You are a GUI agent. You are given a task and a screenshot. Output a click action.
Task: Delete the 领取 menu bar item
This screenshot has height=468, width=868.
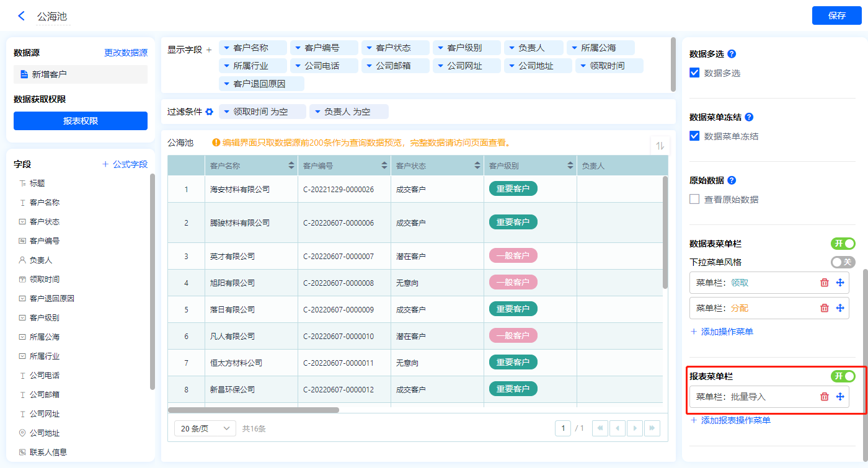pyautogui.click(x=825, y=283)
